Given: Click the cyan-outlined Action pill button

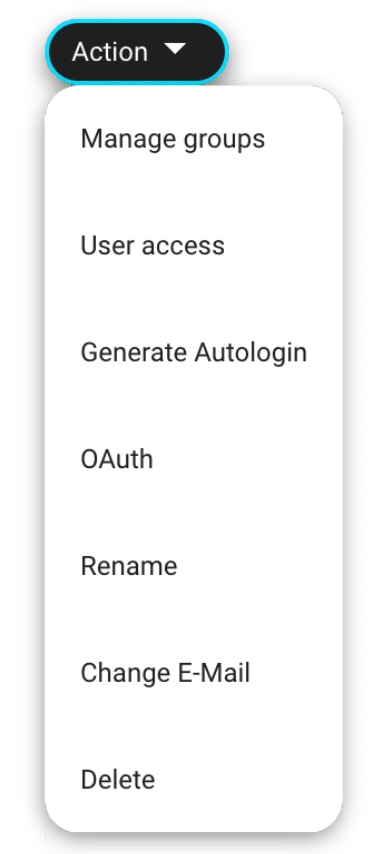Looking at the screenshot, I should 137,52.
